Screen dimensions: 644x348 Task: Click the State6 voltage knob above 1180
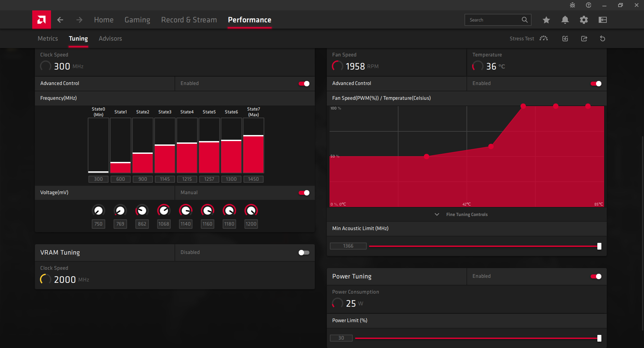pos(229,211)
